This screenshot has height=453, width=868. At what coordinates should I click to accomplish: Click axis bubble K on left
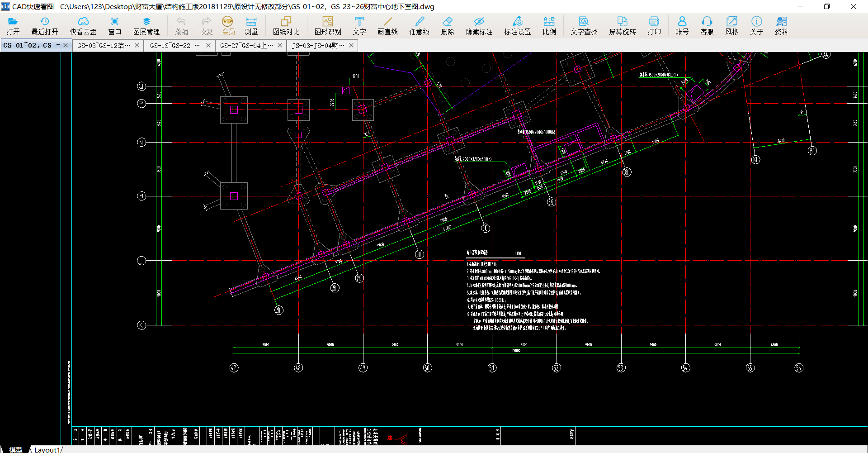[x=142, y=325]
